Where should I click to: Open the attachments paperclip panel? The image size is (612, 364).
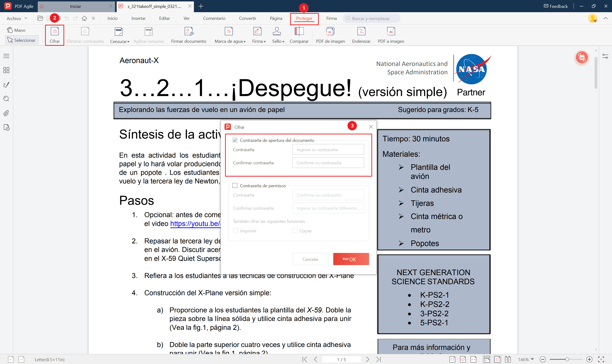point(6,113)
